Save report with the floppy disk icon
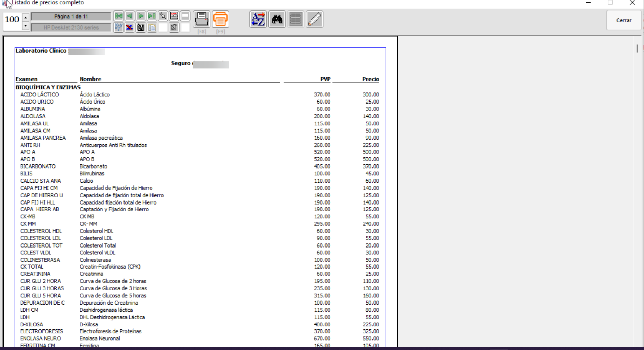 141,27
